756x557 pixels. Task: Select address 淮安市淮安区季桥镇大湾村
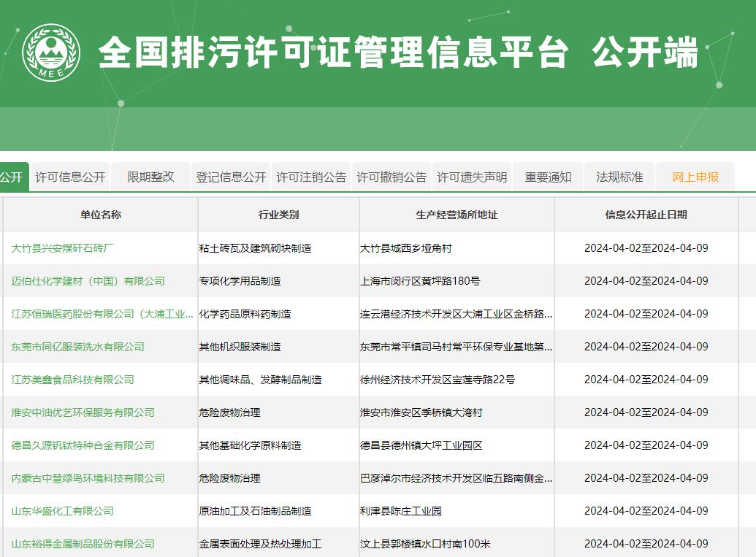click(421, 412)
